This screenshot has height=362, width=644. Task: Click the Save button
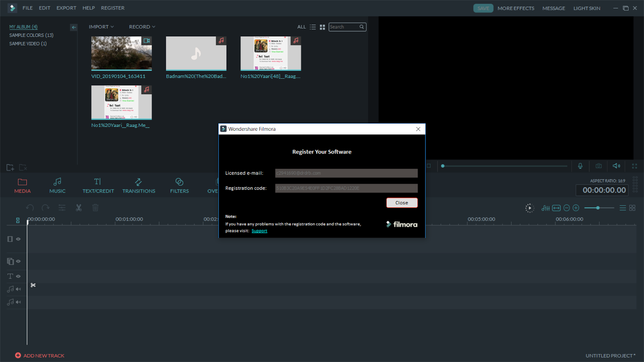tap(483, 8)
